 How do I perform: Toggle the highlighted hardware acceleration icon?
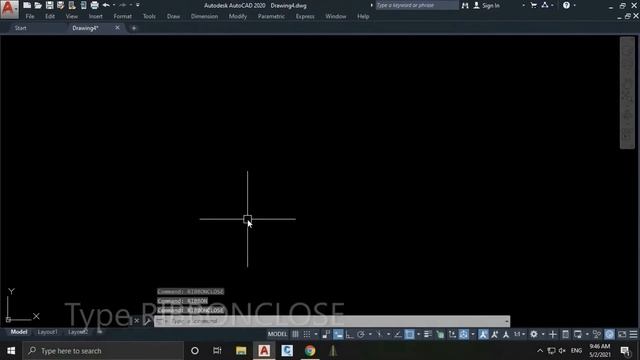609,334
